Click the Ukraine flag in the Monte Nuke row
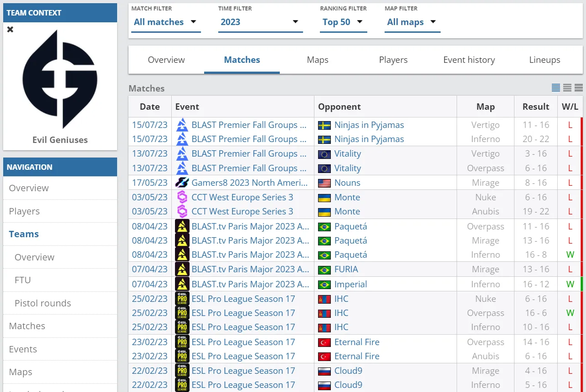 [x=324, y=198]
